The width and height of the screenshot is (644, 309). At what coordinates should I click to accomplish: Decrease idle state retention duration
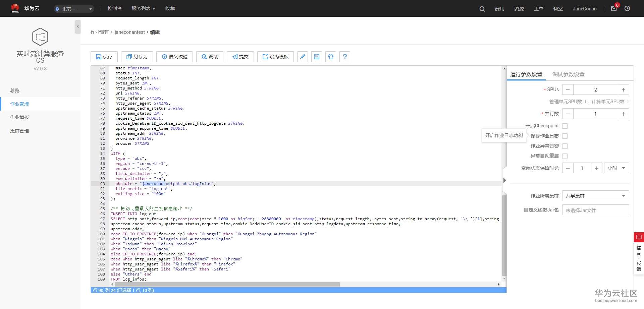(568, 168)
